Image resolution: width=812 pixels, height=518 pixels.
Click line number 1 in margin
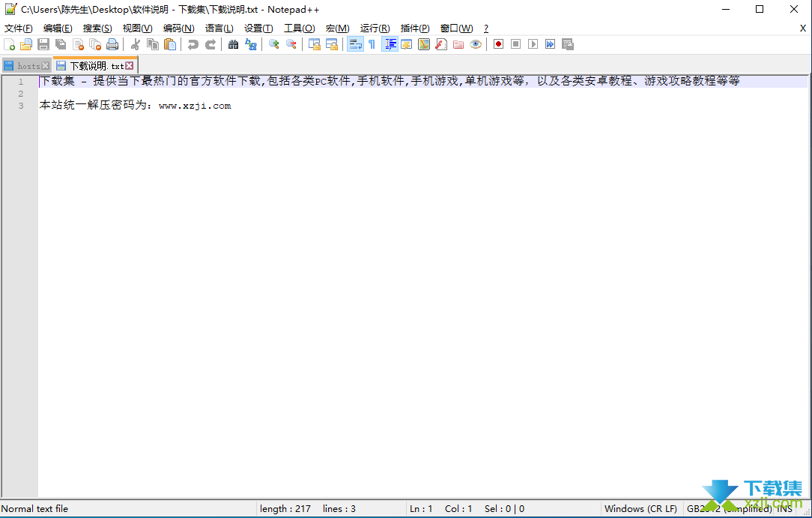[x=21, y=82]
